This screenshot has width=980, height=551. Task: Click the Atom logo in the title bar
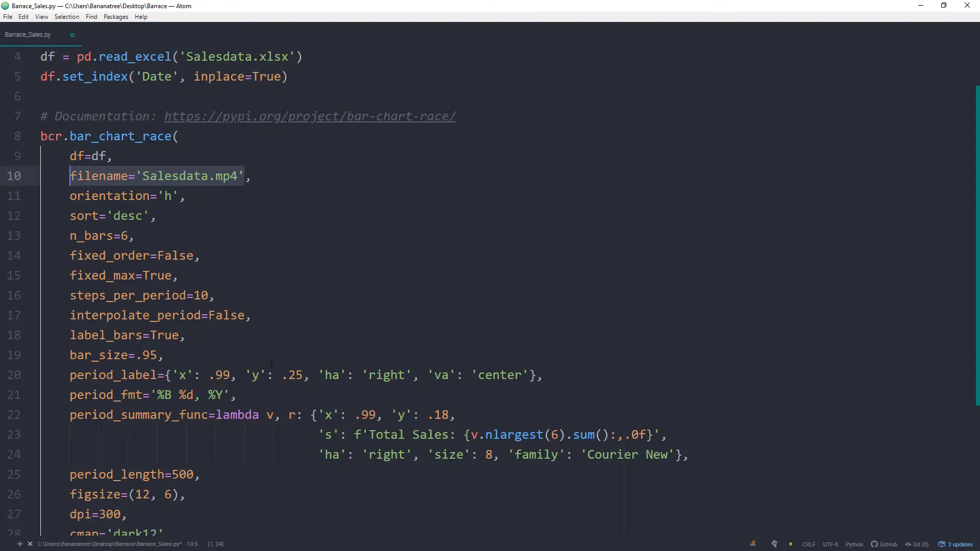click(5, 6)
